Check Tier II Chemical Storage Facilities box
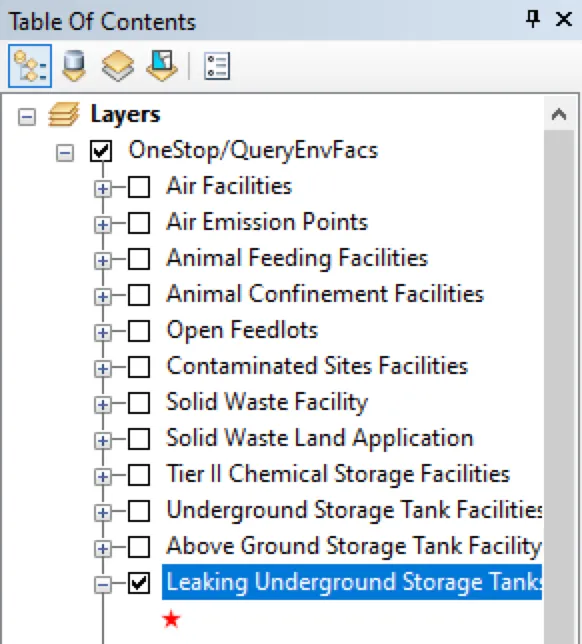Viewport: 582px width, 644px height. point(139,475)
